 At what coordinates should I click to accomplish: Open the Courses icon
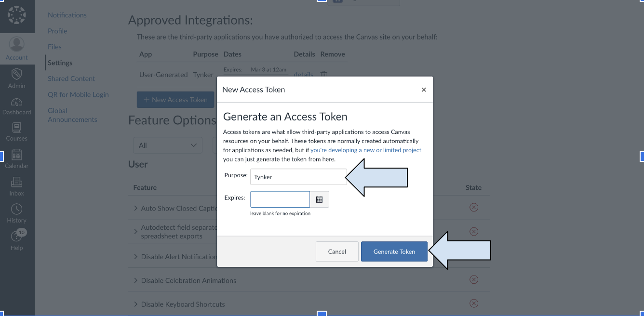pyautogui.click(x=17, y=132)
